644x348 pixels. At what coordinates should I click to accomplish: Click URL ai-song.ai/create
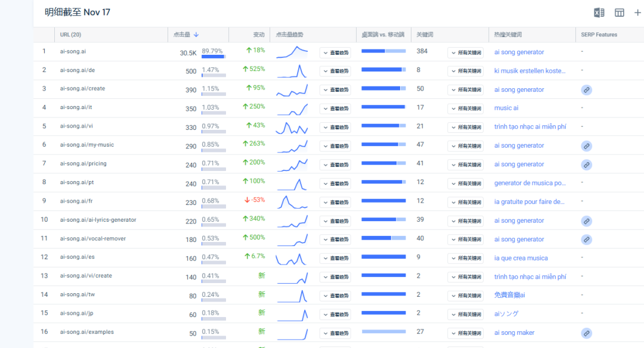[x=82, y=89]
